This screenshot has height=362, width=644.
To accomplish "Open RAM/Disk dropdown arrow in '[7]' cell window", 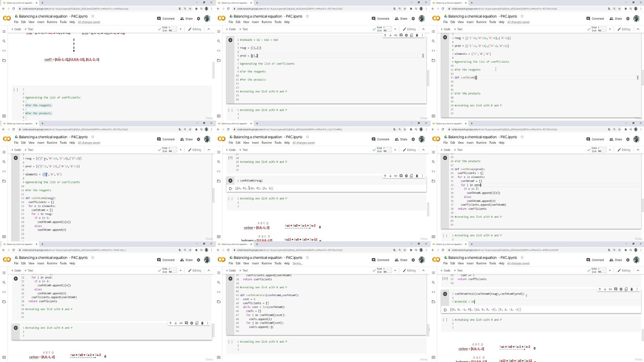I will click(395, 150).
